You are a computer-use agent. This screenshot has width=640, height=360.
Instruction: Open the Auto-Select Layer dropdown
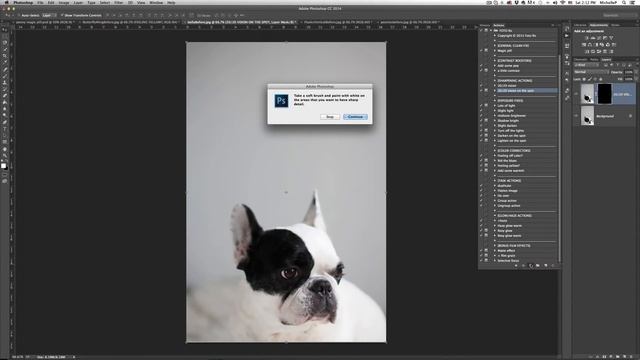49,16
